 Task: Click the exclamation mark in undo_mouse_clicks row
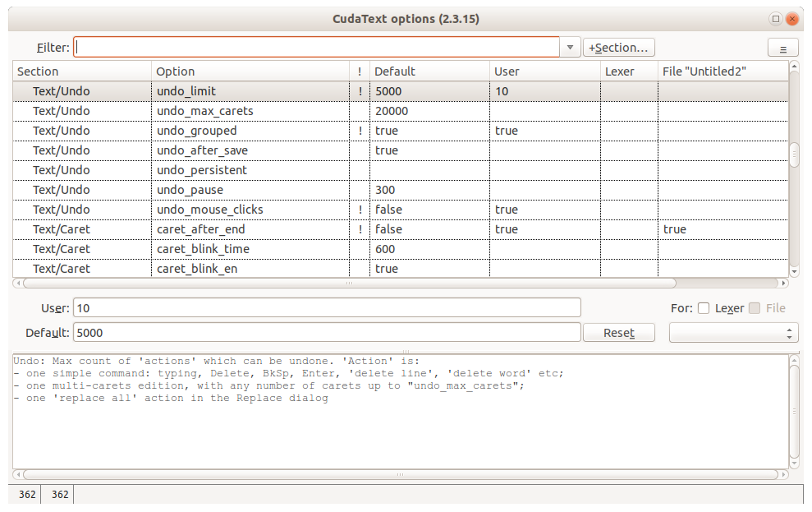point(360,210)
